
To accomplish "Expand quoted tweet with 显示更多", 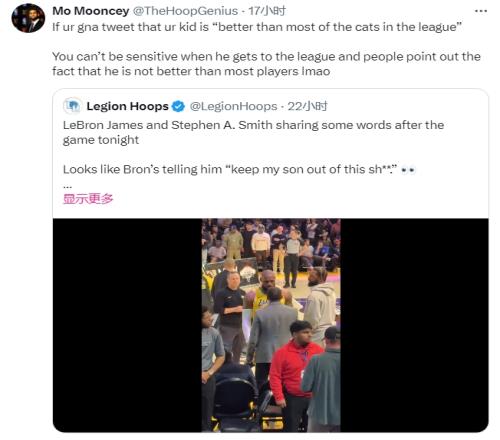I will click(x=88, y=199).
